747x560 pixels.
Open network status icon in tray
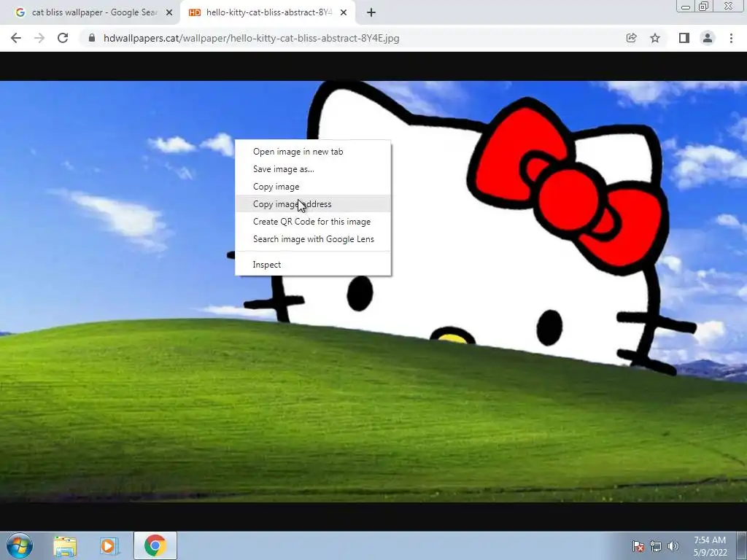(656, 545)
